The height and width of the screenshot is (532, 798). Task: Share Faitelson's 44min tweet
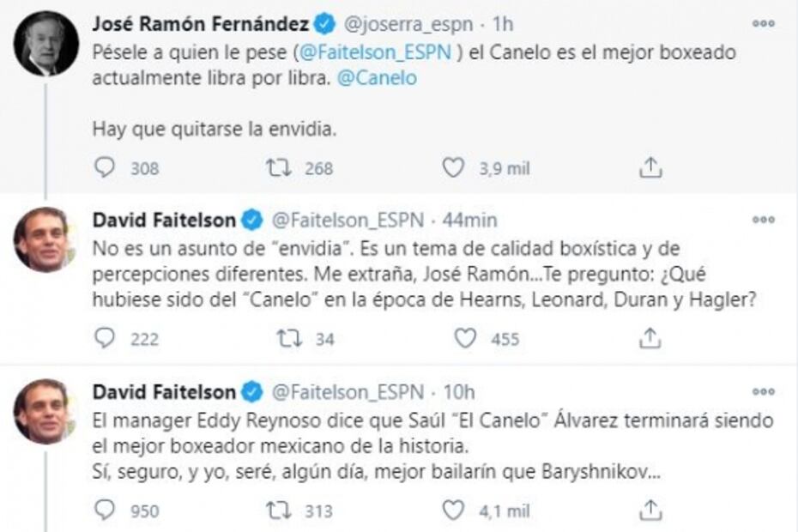(x=649, y=336)
